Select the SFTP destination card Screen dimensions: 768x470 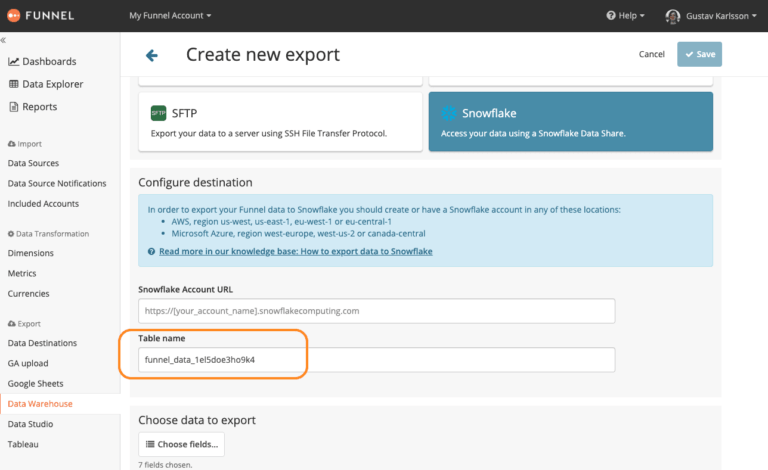(280, 121)
